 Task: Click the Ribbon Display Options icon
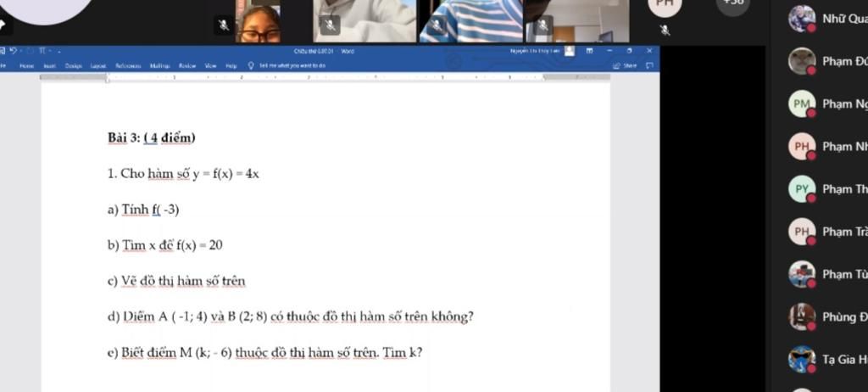pos(590,51)
